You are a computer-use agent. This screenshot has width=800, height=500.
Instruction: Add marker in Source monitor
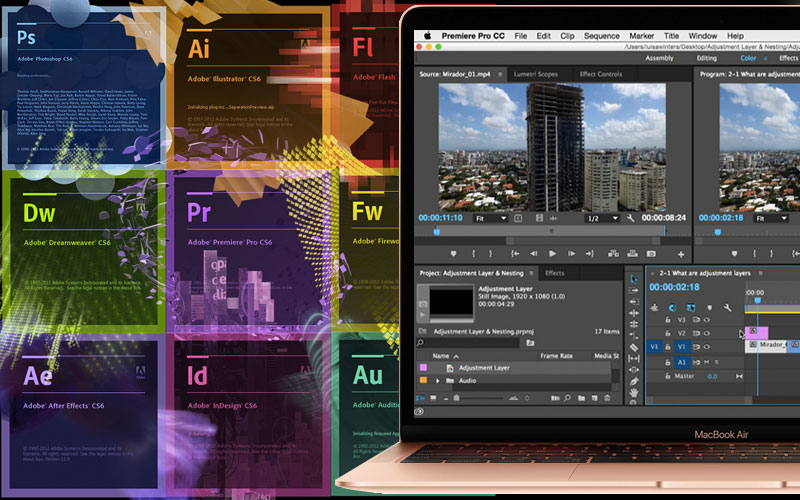coord(454,254)
